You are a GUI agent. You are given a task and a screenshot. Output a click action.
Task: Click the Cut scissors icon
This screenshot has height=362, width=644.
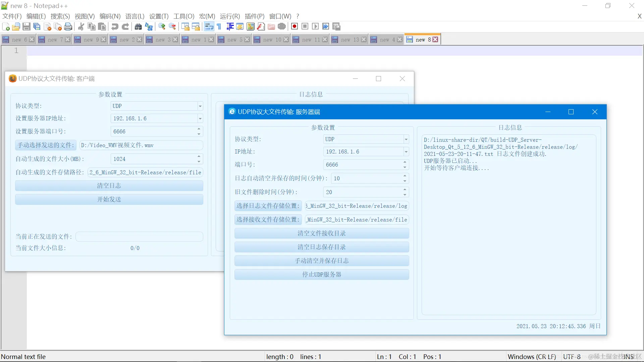coord(81,26)
